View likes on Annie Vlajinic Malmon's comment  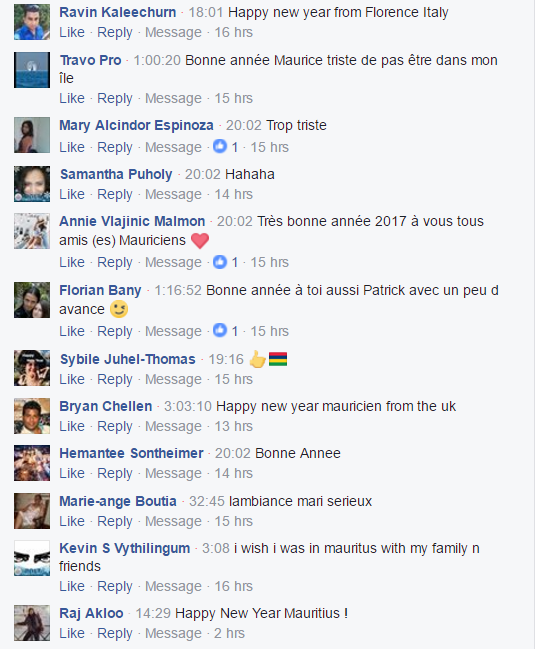(x=226, y=262)
